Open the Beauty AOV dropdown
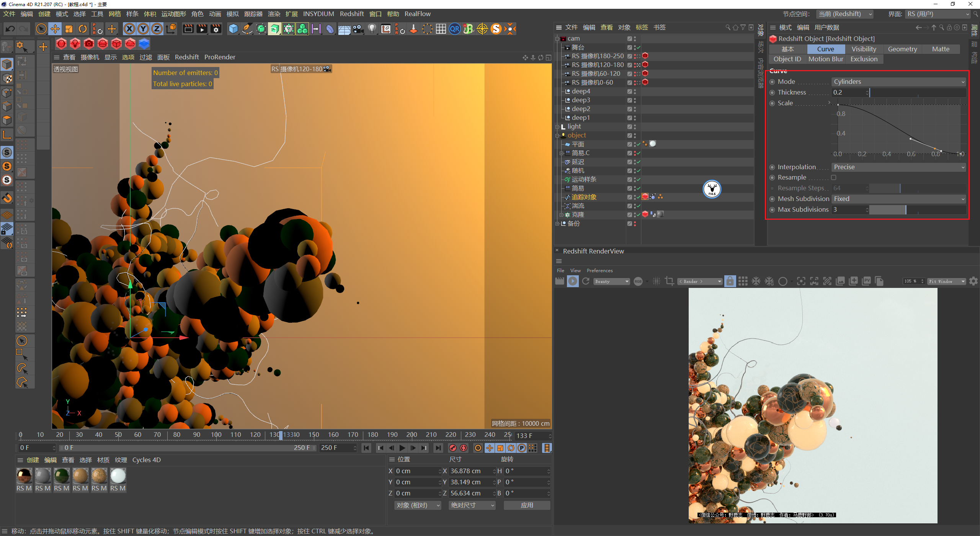The height and width of the screenshot is (536, 980). pyautogui.click(x=612, y=281)
